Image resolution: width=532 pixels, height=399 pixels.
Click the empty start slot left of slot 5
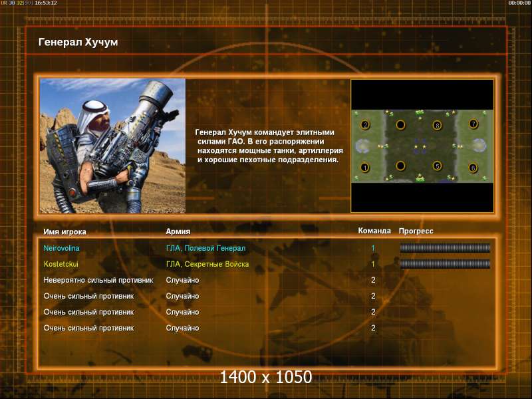pyautogui.click(x=401, y=166)
